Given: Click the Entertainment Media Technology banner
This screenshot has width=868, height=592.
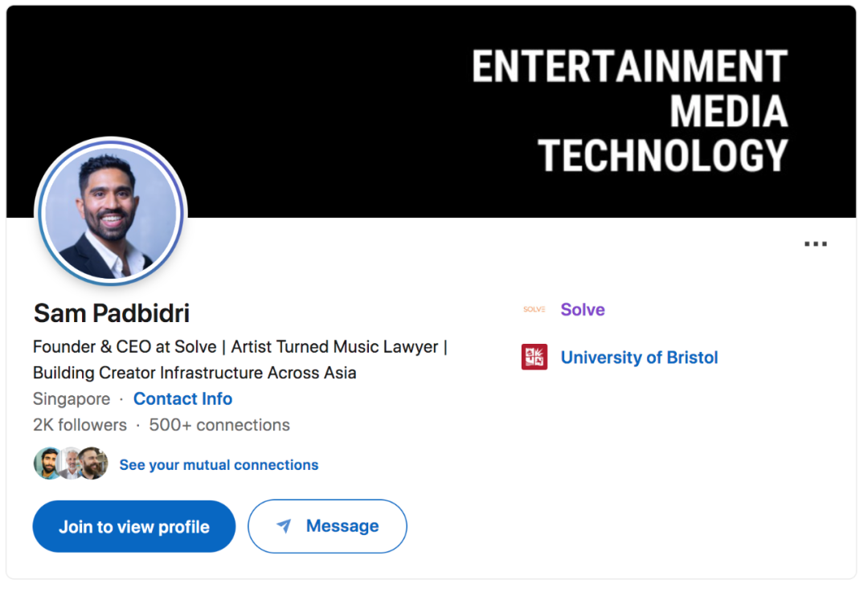Looking at the screenshot, I should 628,111.
